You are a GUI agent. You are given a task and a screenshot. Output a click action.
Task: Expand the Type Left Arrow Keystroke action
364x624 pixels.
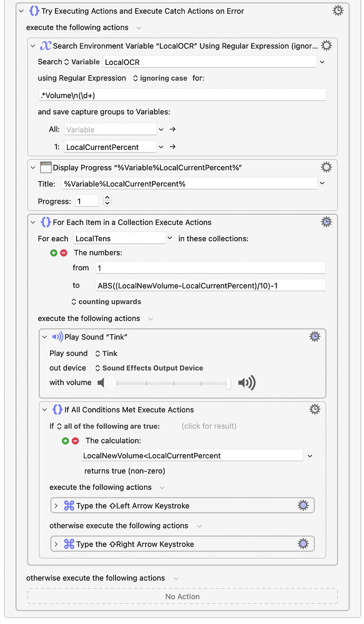pos(56,506)
